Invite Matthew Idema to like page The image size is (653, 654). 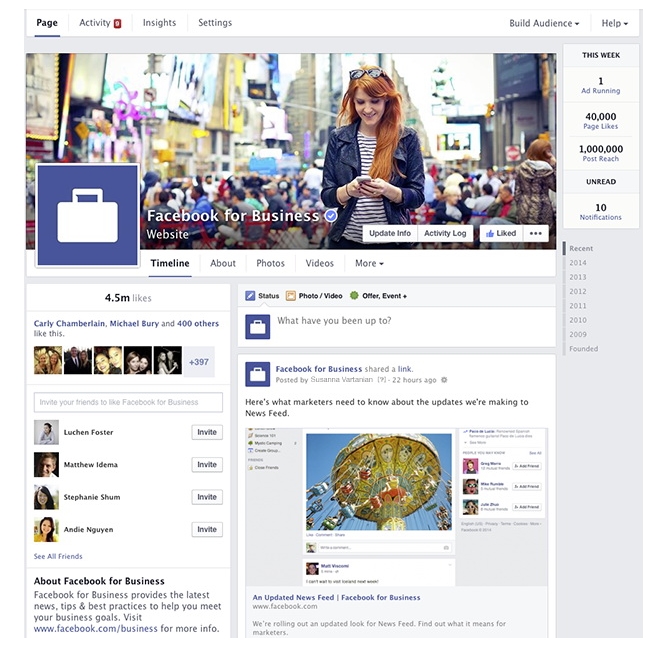click(207, 465)
